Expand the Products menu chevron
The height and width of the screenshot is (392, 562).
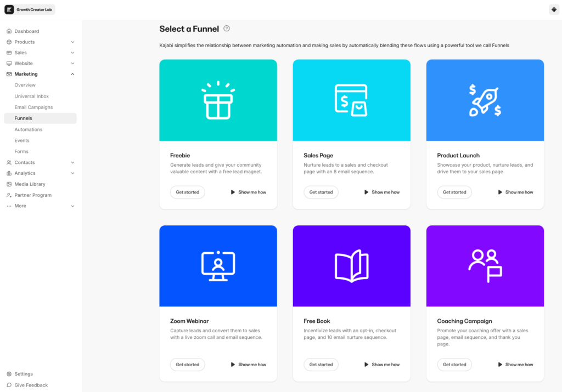point(72,42)
